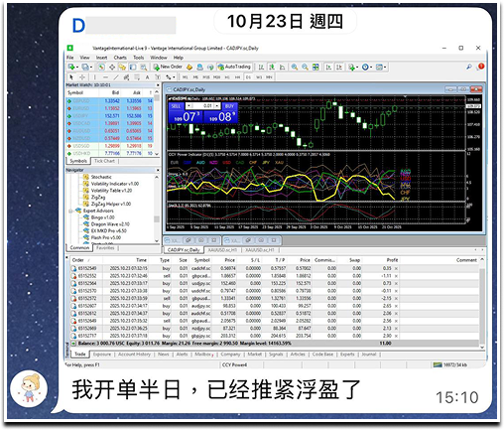The image size is (504, 430).
Task: Click the one-click BUY button
Action: coord(229,106)
